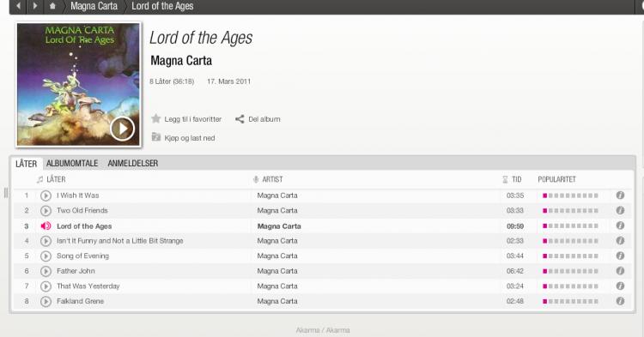Switch to the ANMELDELSER tab
This screenshot has height=337, width=644.
(132, 163)
